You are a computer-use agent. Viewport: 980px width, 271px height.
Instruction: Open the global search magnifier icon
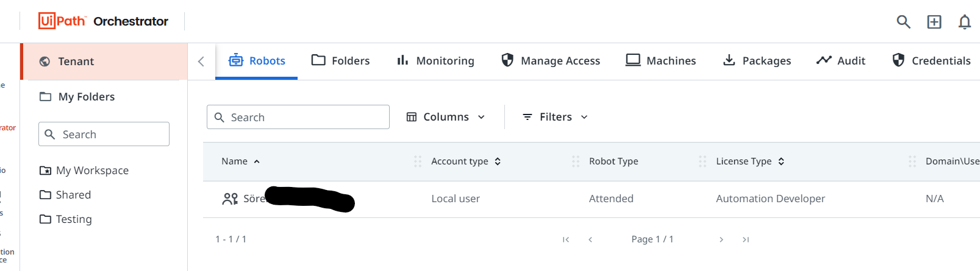903,22
